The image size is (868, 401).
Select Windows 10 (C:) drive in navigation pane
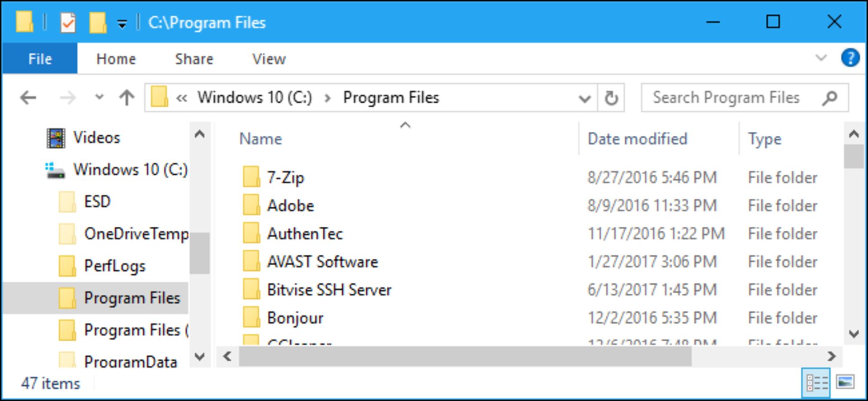click(130, 170)
